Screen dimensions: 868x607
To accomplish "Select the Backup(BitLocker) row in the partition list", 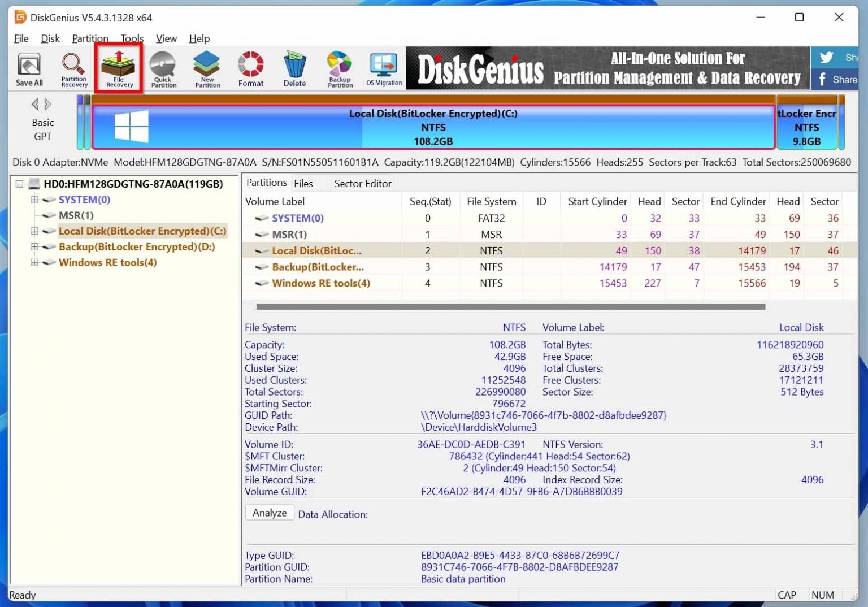I will coord(318,267).
